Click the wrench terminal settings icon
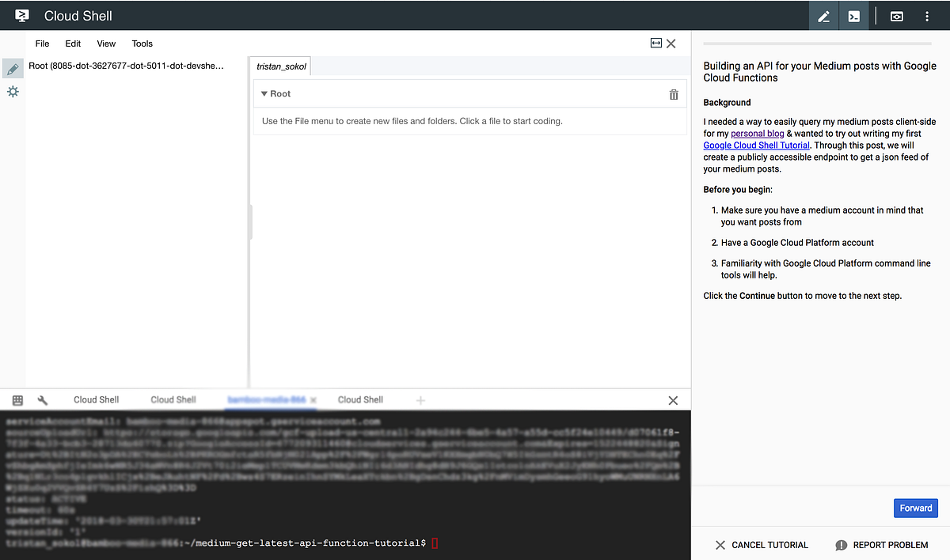This screenshot has width=950, height=560. click(x=44, y=399)
